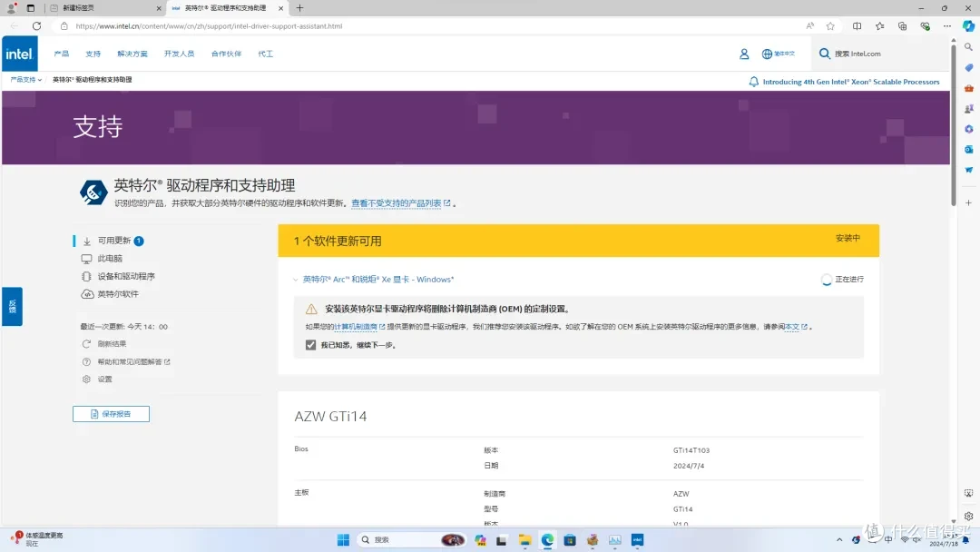The image size is (980, 552).
Task: Click the Intel app icon in taskbar
Action: pos(637,540)
